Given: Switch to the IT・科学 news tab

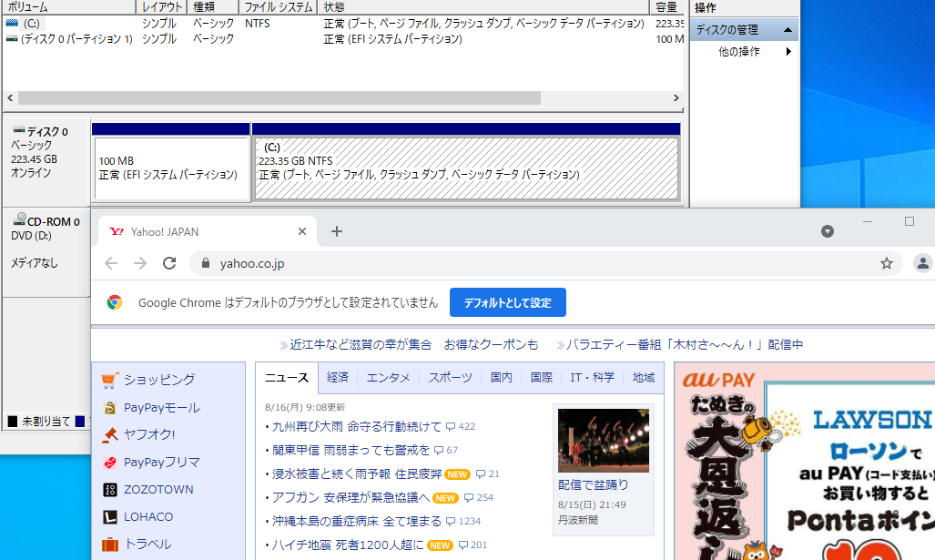Looking at the screenshot, I should pos(592,378).
